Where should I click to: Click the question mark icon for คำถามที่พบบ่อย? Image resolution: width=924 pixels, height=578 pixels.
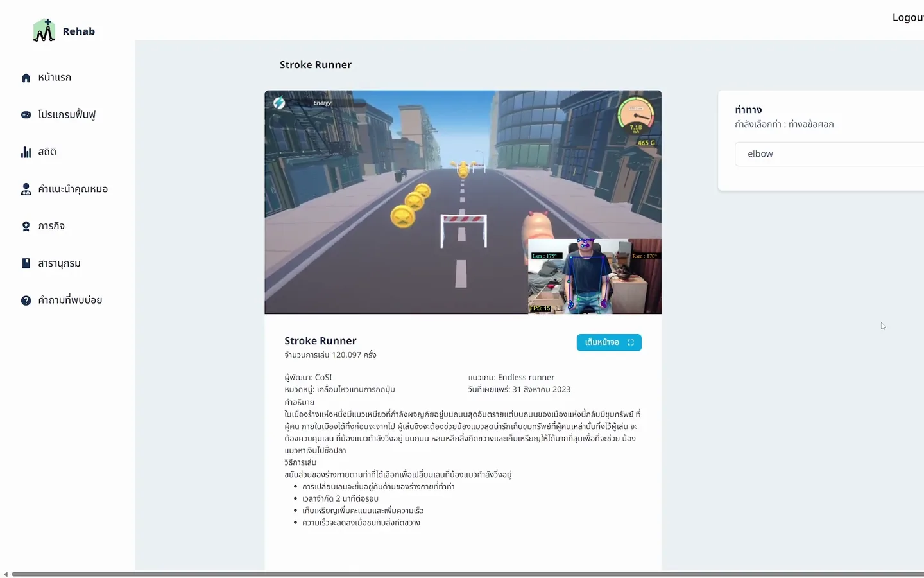26,301
